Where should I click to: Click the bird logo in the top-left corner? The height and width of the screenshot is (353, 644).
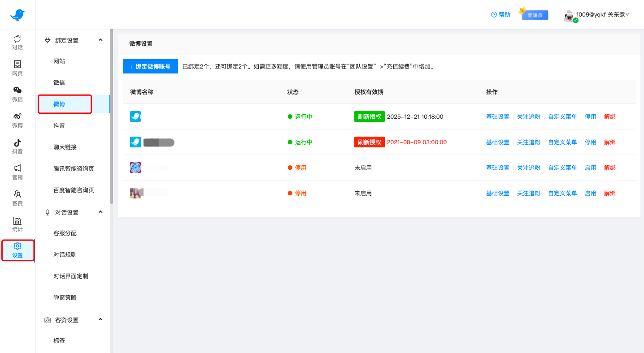click(x=17, y=14)
